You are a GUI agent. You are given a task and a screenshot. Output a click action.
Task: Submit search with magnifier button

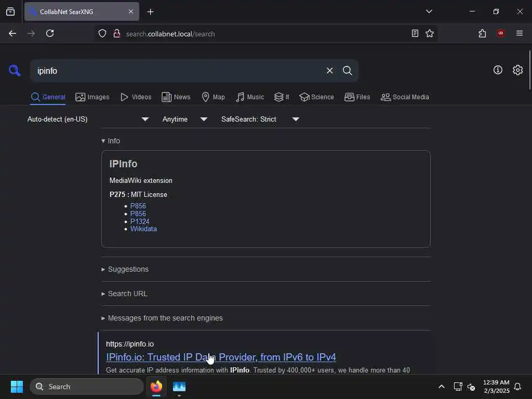(347, 71)
